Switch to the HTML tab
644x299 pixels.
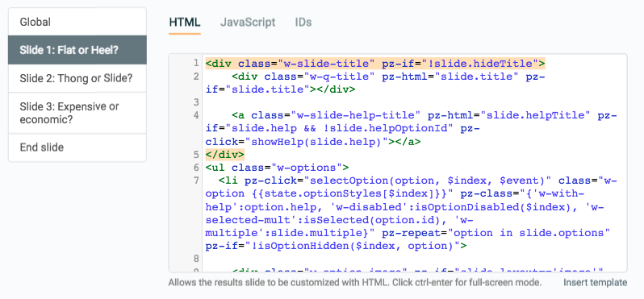click(x=185, y=22)
